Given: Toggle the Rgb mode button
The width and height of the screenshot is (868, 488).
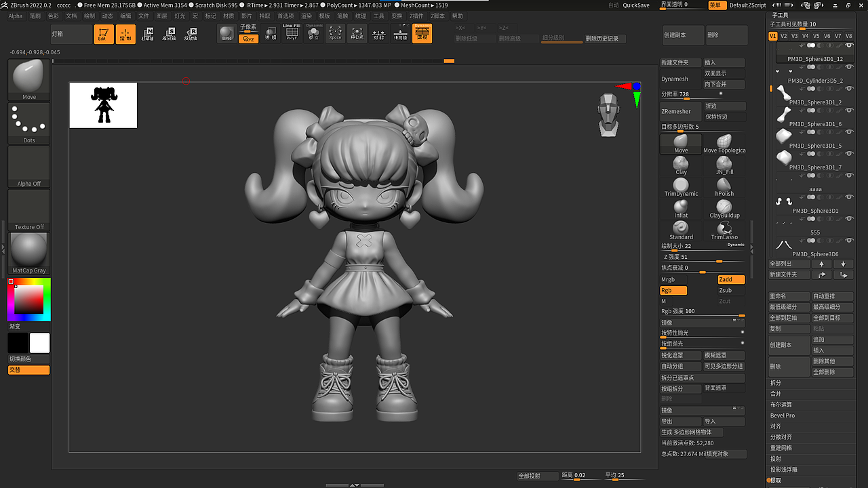Looking at the screenshot, I should click(x=673, y=290).
